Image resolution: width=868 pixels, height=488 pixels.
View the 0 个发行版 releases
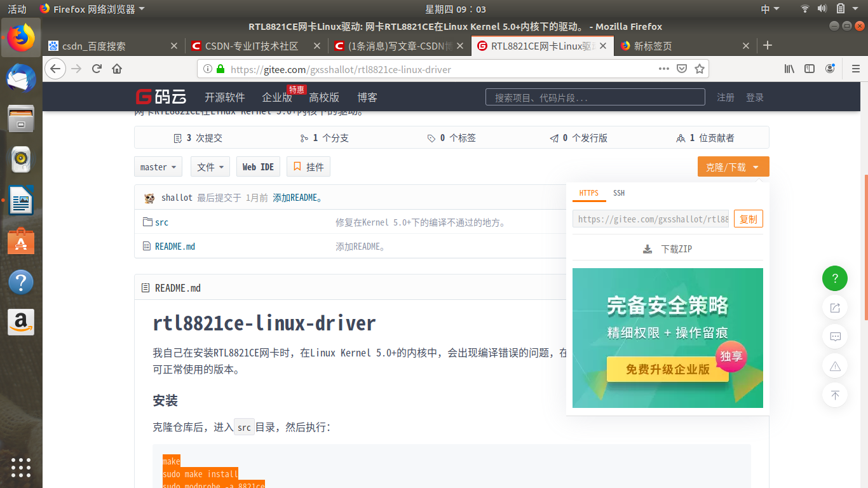[x=579, y=138]
